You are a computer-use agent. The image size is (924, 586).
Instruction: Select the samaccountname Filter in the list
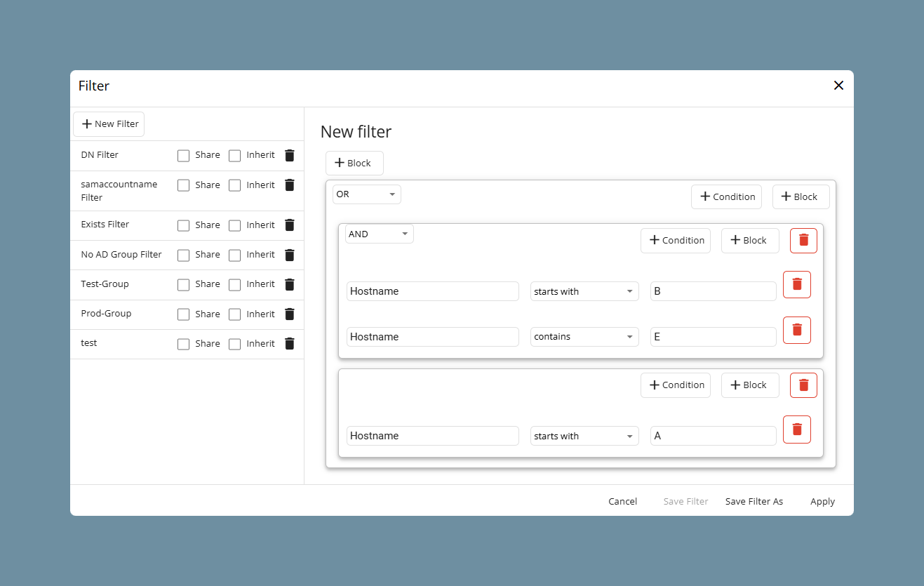(119, 191)
